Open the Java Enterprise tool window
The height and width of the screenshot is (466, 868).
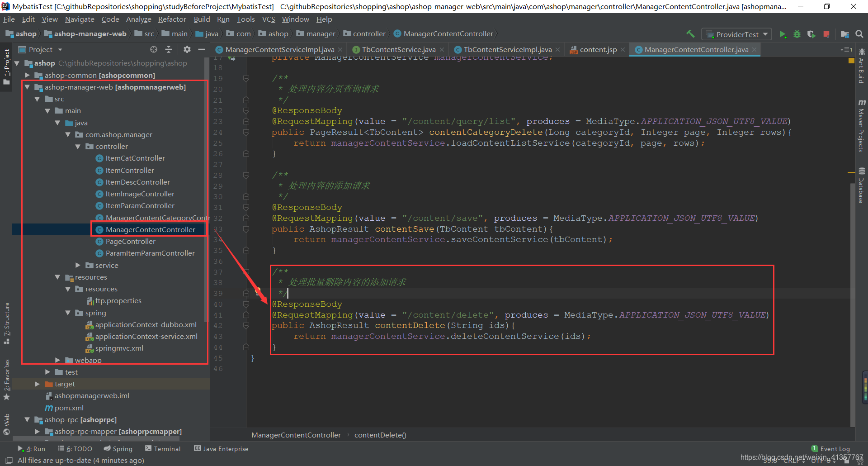(221, 449)
